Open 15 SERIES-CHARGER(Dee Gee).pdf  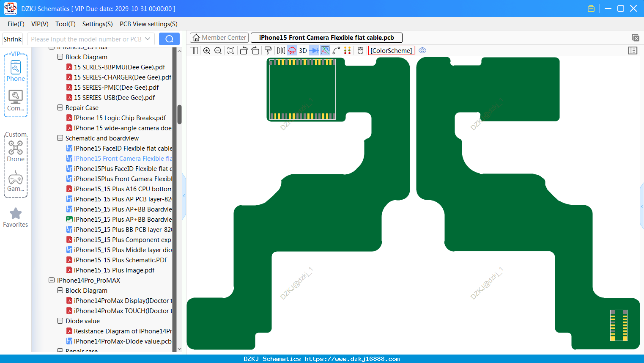tap(119, 77)
